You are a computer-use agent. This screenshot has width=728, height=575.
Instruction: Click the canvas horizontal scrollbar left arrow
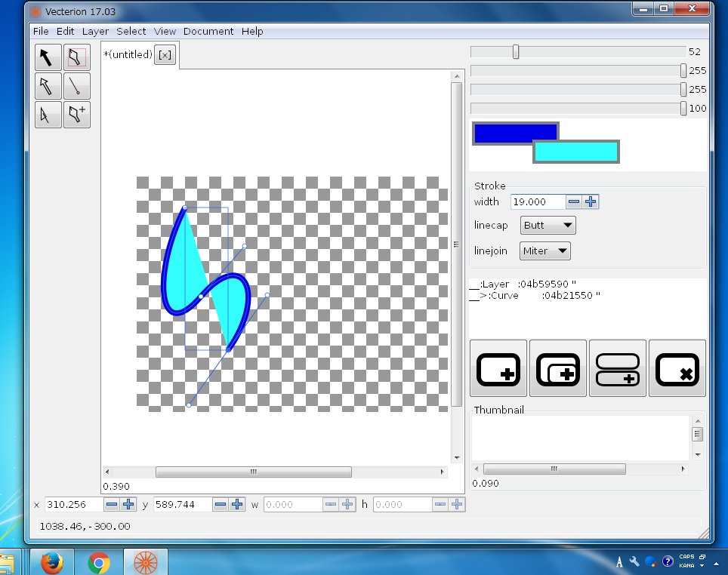point(107,472)
